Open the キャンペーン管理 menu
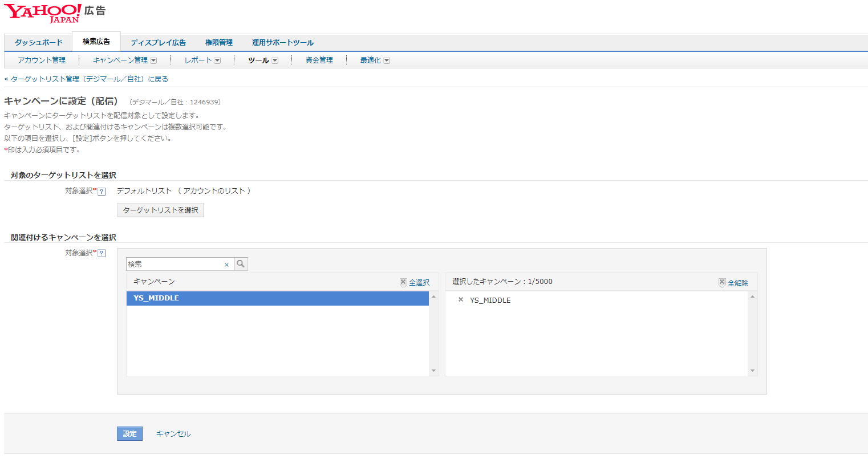This screenshot has width=868, height=459. point(120,60)
